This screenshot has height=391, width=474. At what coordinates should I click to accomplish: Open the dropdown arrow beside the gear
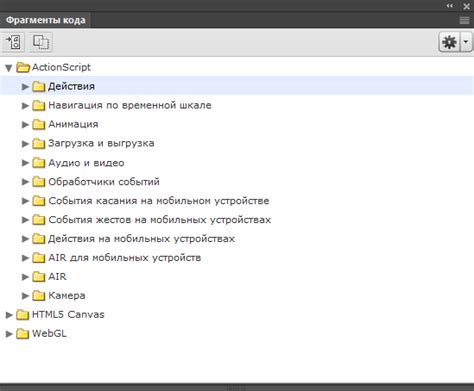click(x=466, y=42)
